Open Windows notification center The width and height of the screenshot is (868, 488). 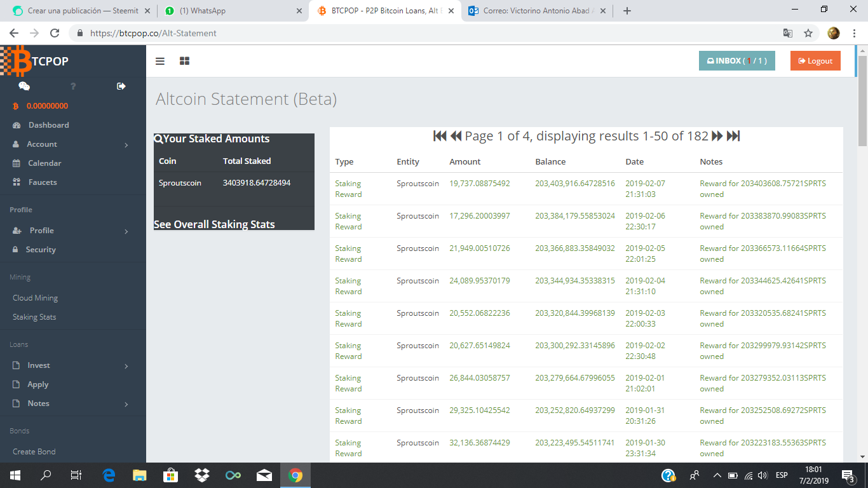848,475
